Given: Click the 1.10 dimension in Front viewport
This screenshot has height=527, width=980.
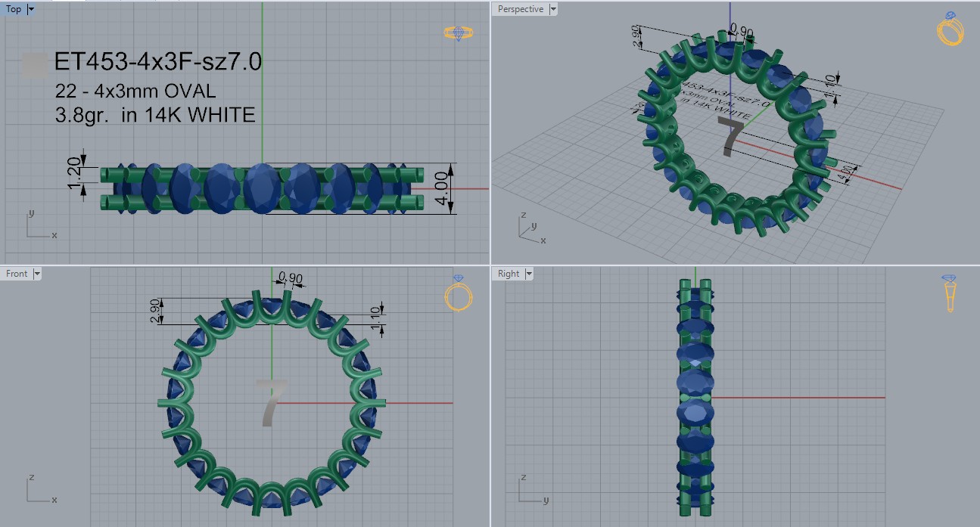Looking at the screenshot, I should pos(375,316).
